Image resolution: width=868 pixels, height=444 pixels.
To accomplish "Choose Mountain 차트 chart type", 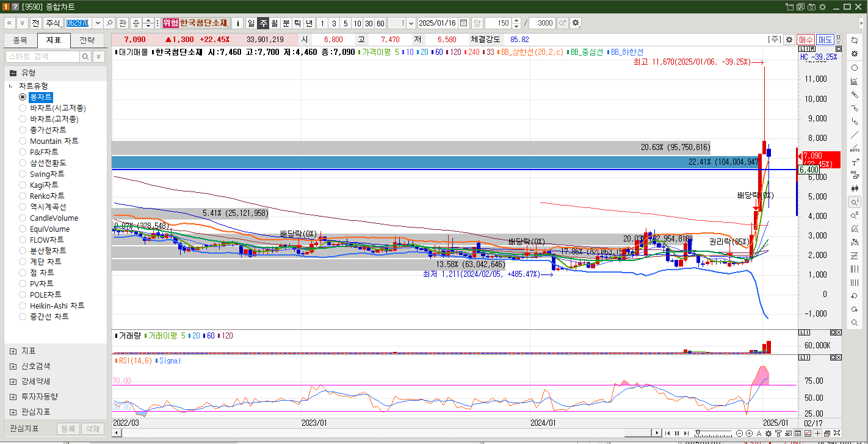I will click(x=23, y=141).
